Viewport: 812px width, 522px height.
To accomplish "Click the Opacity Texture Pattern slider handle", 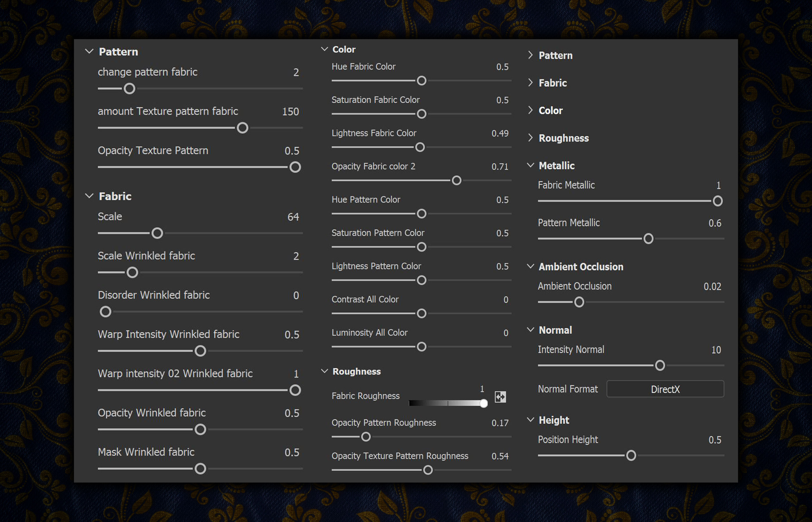I will pos(295,167).
